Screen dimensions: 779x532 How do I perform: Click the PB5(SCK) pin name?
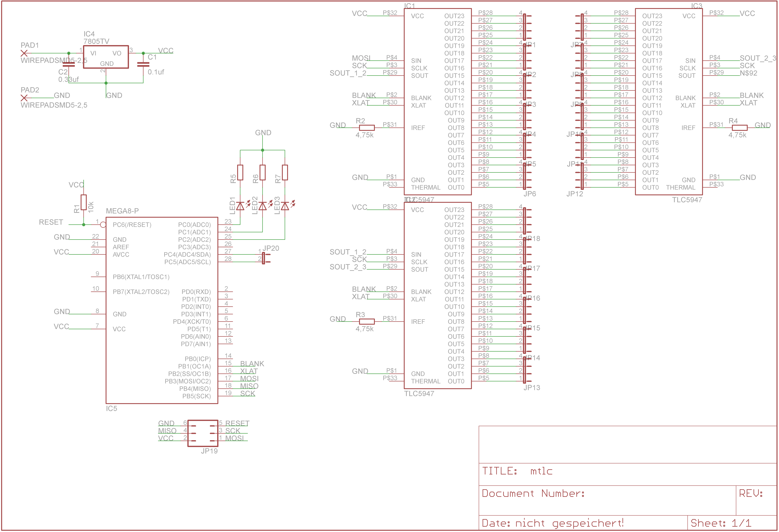pyautogui.click(x=197, y=396)
